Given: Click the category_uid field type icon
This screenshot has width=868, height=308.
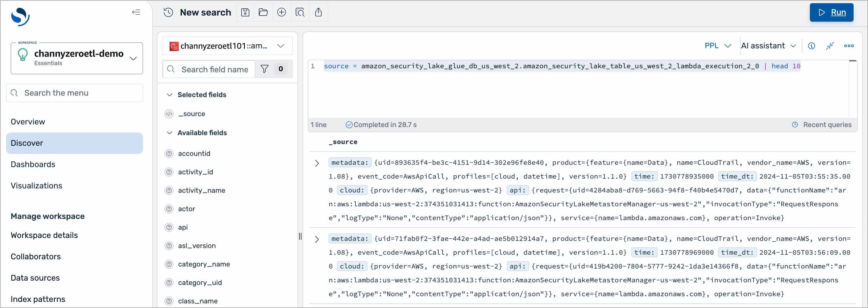Looking at the screenshot, I should pyautogui.click(x=169, y=283).
